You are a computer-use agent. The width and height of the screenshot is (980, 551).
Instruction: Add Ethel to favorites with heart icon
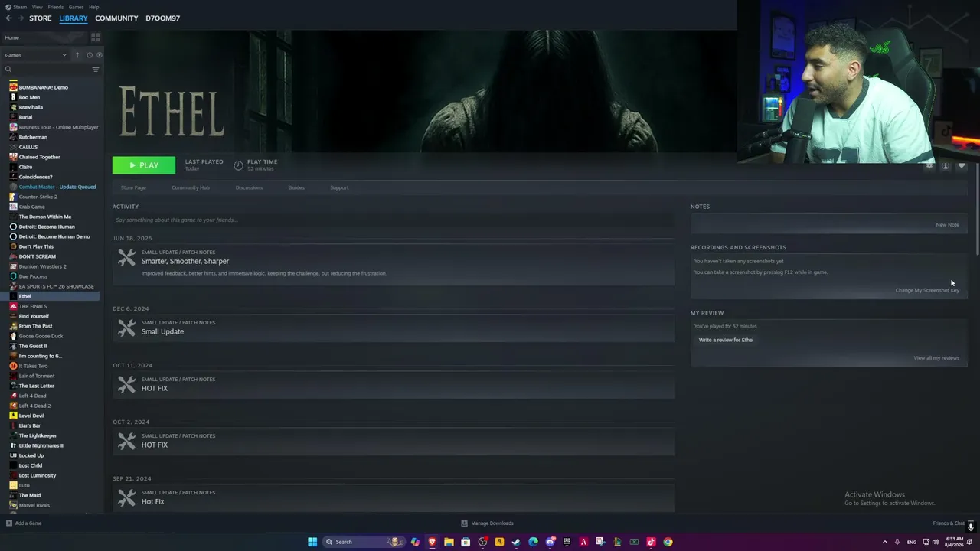pos(962,166)
